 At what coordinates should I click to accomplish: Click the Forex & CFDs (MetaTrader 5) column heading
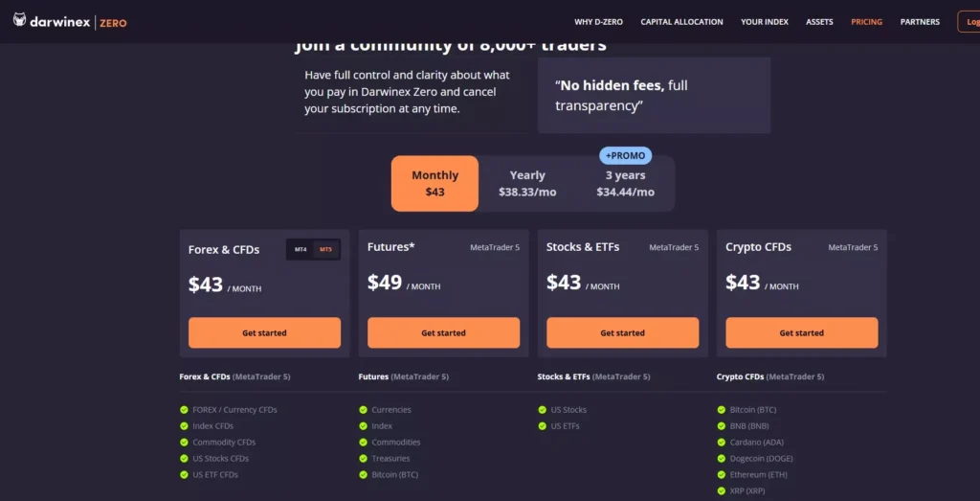click(235, 377)
